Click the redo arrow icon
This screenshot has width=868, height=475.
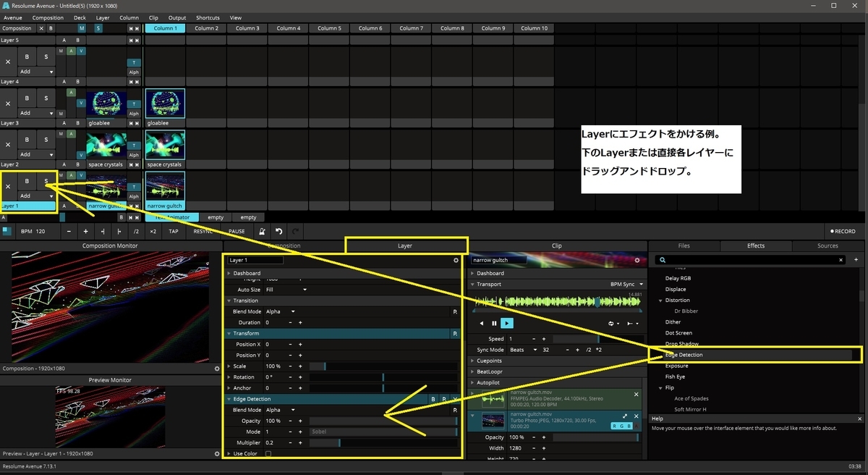pyautogui.click(x=294, y=232)
